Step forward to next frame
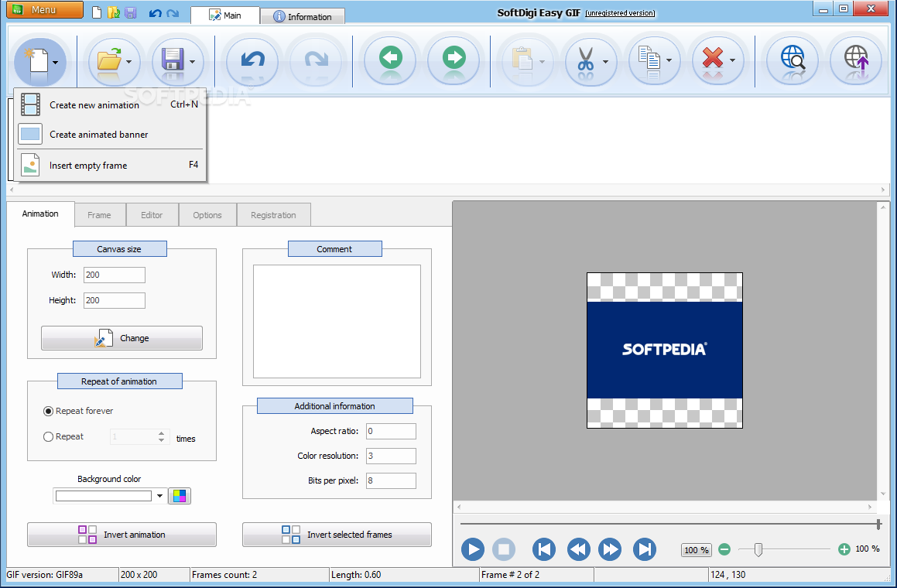This screenshot has height=588, width=897. coord(610,549)
